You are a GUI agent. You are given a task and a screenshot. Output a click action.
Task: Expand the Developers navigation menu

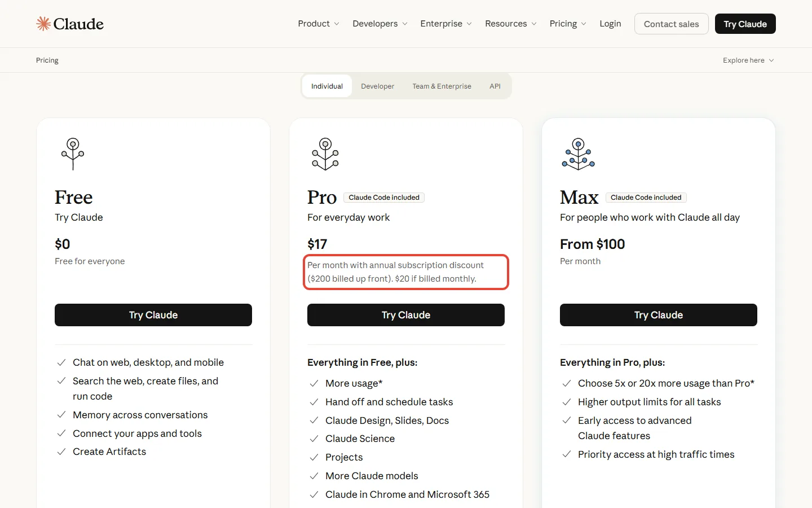click(x=380, y=24)
